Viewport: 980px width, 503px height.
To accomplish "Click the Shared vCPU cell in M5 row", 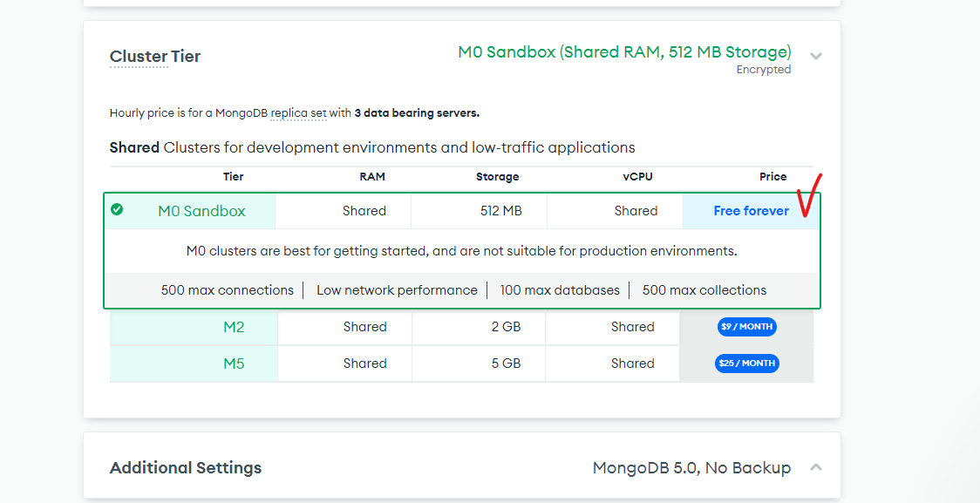I will (612, 364).
